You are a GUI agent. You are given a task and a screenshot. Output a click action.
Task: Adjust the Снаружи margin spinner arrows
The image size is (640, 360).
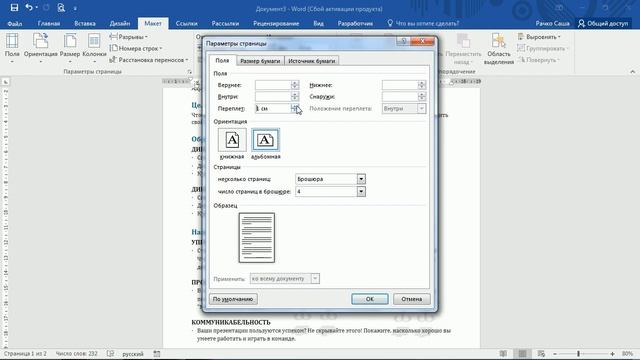coord(422,96)
